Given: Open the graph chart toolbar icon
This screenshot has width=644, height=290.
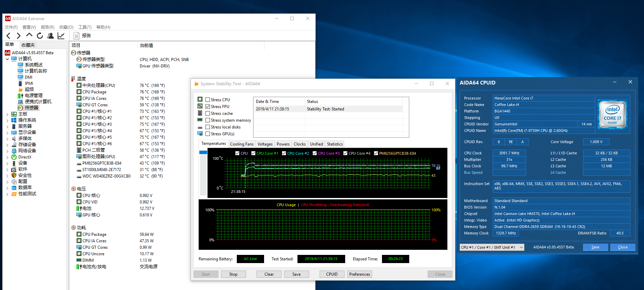Looking at the screenshot, I should (x=61, y=35).
